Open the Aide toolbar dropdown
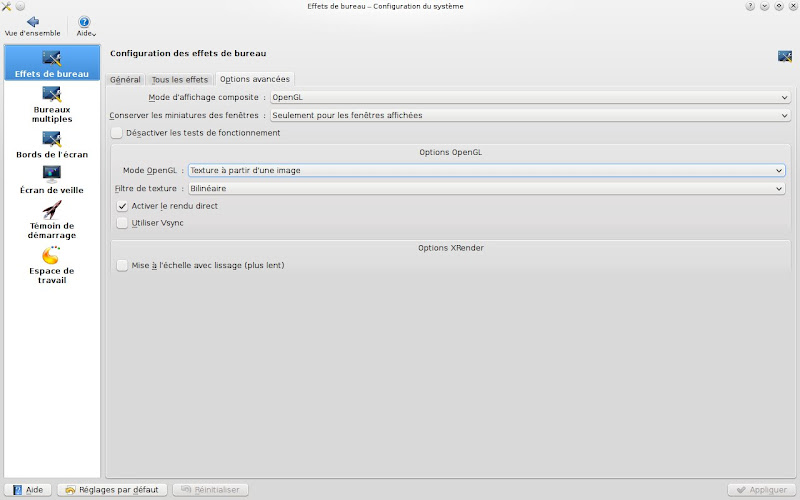The height and width of the screenshot is (500, 800). coord(86,27)
